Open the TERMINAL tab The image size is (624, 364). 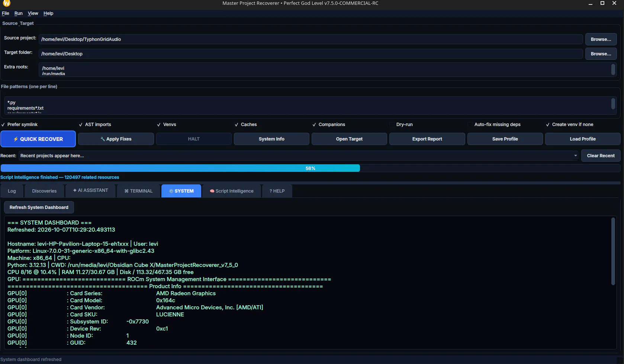(x=138, y=191)
